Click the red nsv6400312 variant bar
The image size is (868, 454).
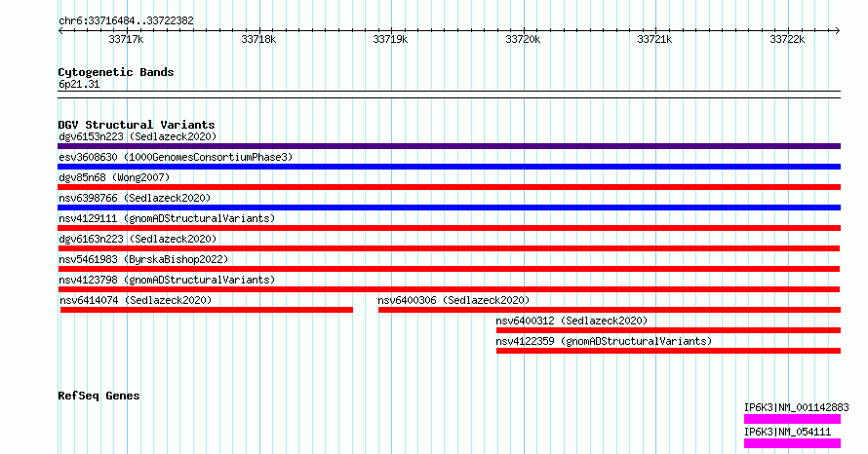pyautogui.click(x=668, y=330)
